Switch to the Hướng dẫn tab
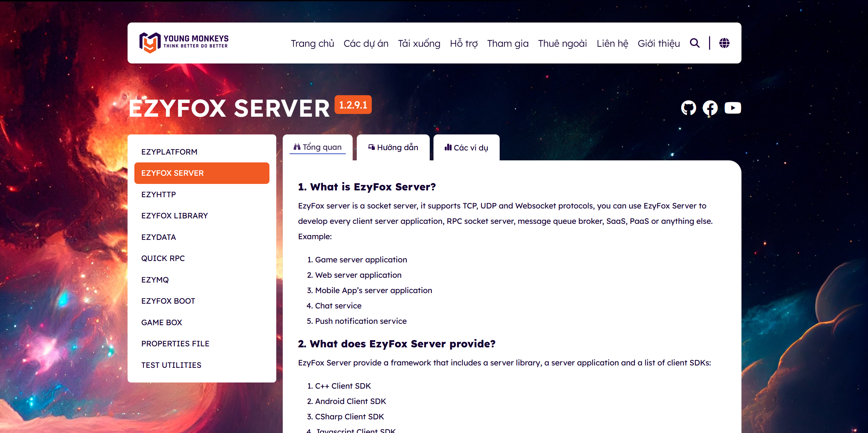868x433 pixels. pos(393,147)
